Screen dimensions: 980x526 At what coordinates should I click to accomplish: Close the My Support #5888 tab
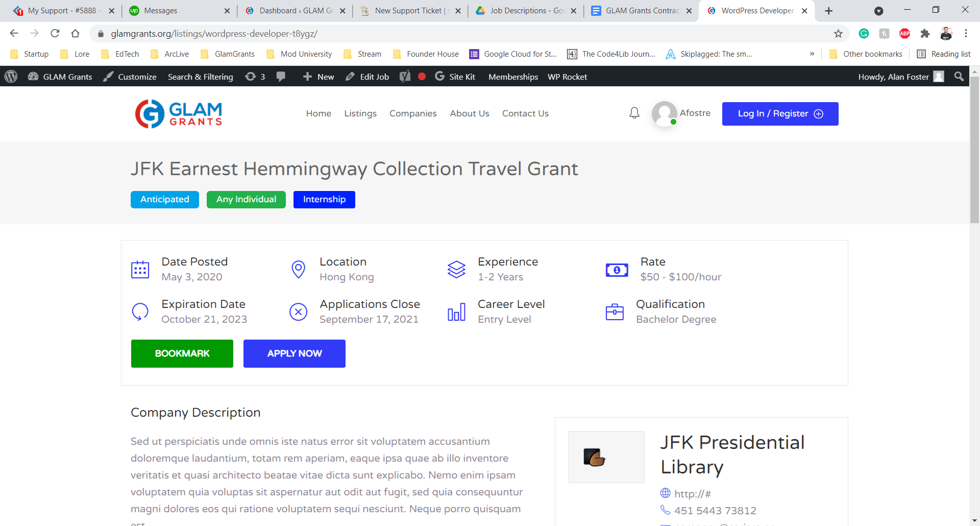(112, 11)
